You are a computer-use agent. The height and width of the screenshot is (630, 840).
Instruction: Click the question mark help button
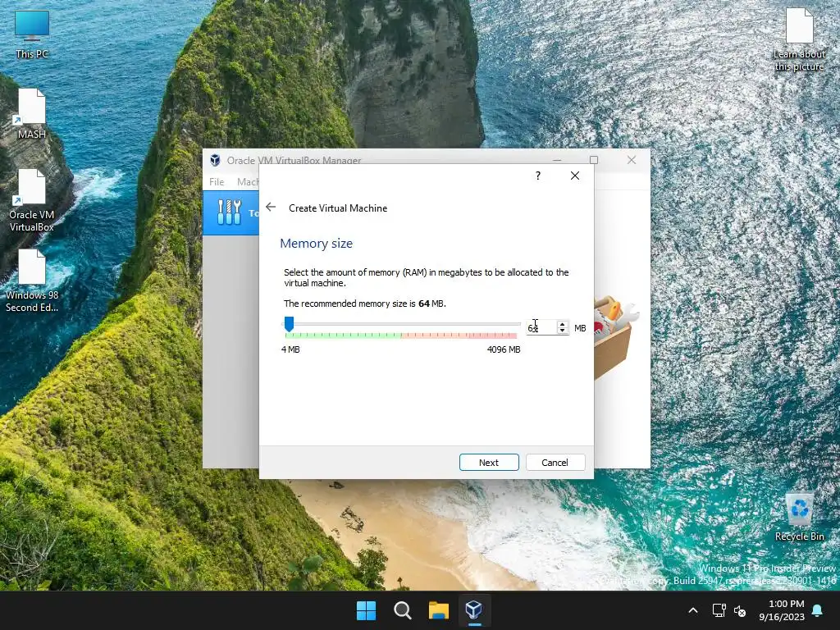[538, 176]
